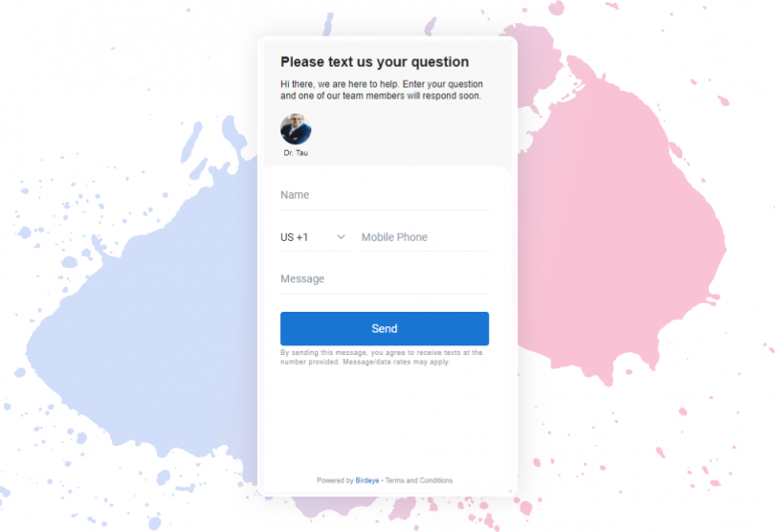Focus the Name input field
Screen dimensions: 775x532
pos(385,195)
